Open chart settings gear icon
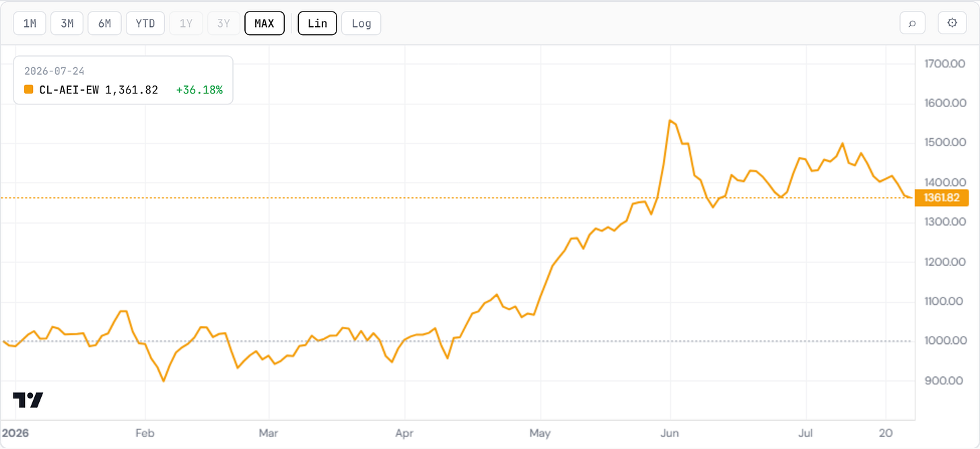 [952, 23]
